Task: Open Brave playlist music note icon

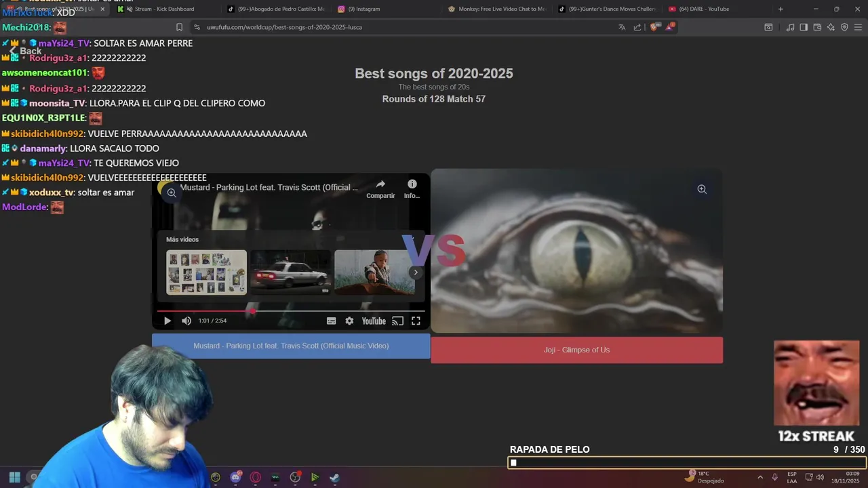Action: [x=790, y=27]
